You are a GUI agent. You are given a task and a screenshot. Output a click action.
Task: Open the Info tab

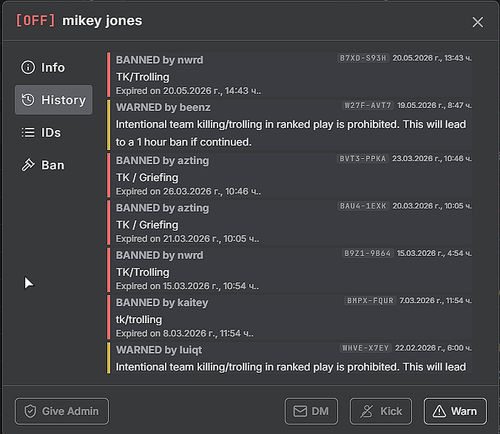(x=54, y=67)
